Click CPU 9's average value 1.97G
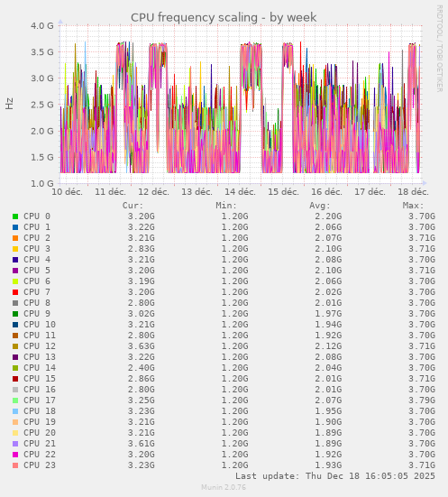 (x=328, y=314)
